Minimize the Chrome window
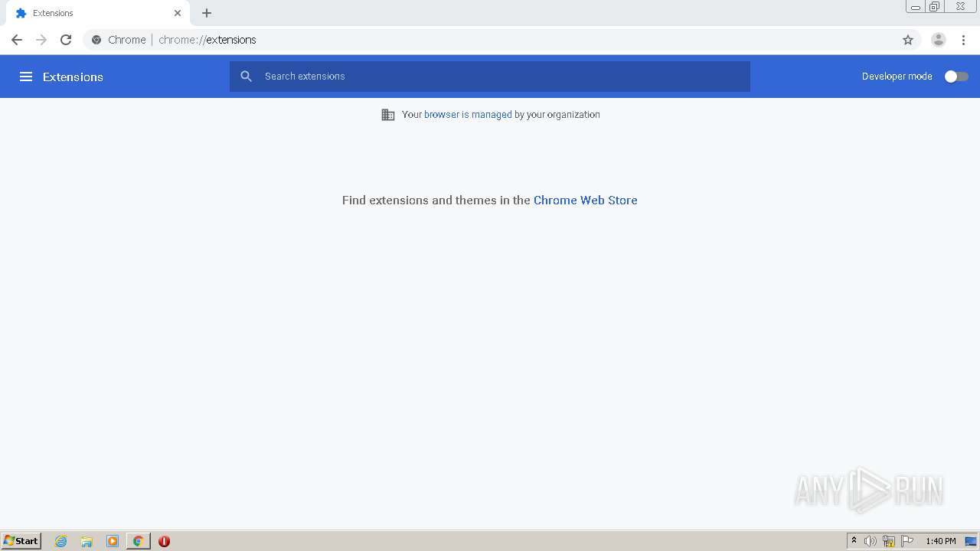 point(916,7)
